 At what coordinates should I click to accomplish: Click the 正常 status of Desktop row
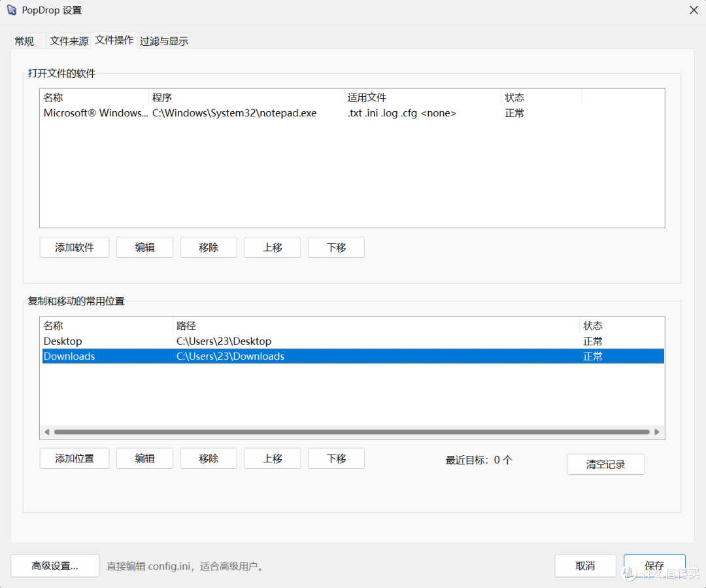592,341
